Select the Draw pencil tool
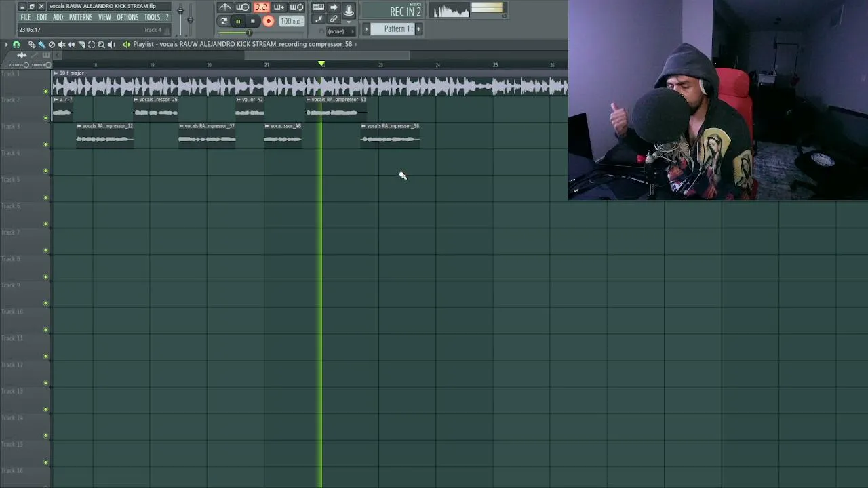Image resolution: width=868 pixels, height=488 pixels. [32, 45]
